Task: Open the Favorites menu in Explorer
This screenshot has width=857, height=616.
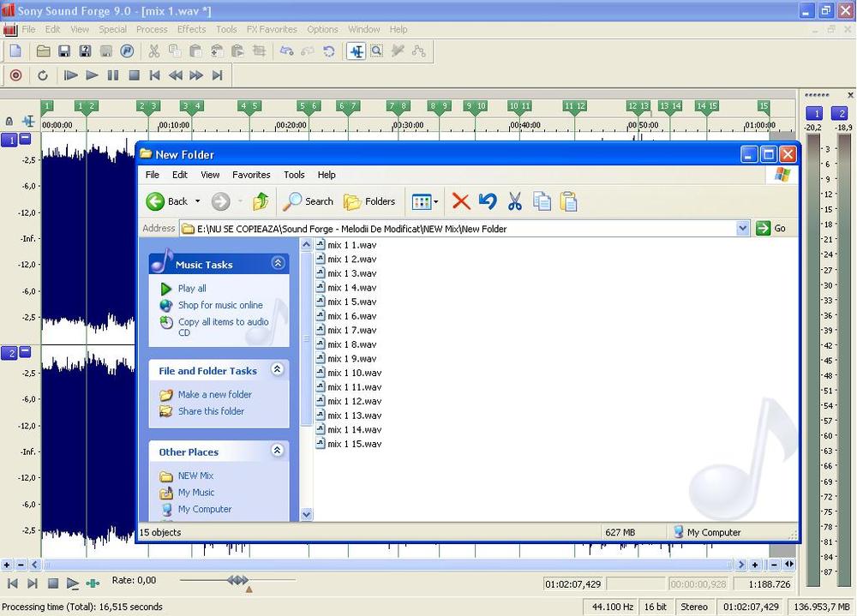Action: tap(251, 175)
